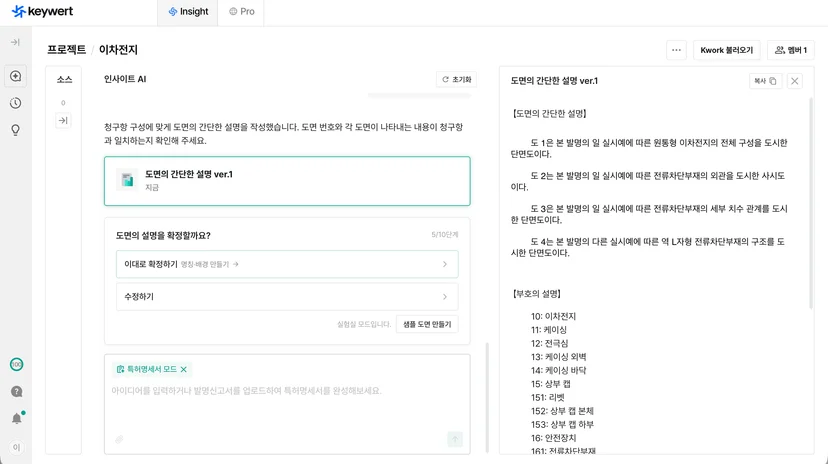This screenshot has width=828, height=464.
Task: Click the 152: 상부 캡 본체 line
Action: pos(562,411)
